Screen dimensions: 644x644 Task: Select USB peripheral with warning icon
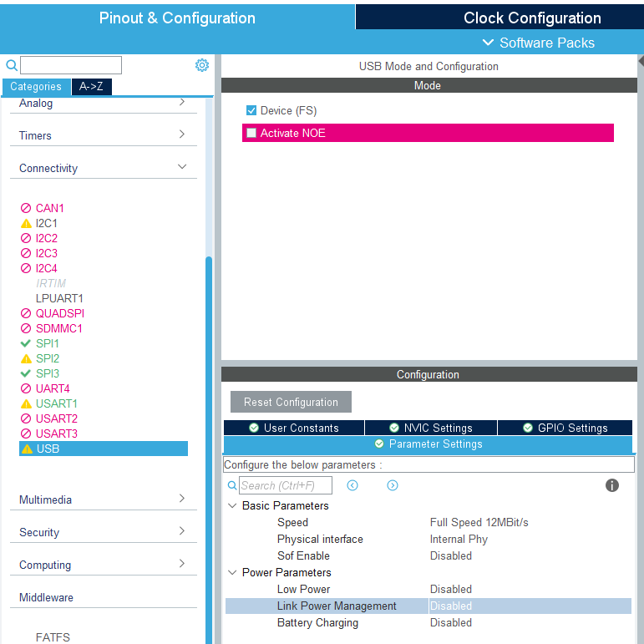click(104, 449)
